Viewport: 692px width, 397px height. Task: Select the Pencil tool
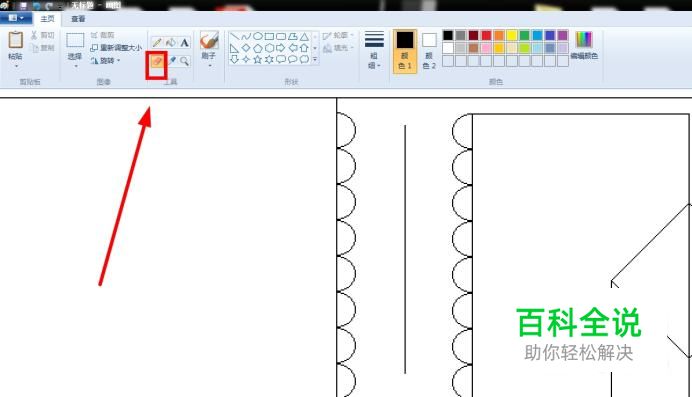(157, 42)
